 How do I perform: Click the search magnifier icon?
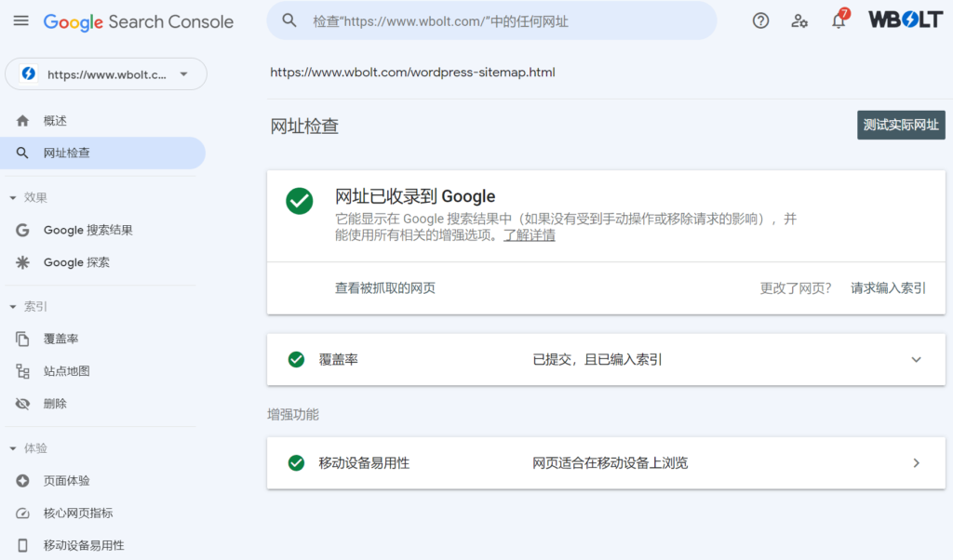pos(290,20)
